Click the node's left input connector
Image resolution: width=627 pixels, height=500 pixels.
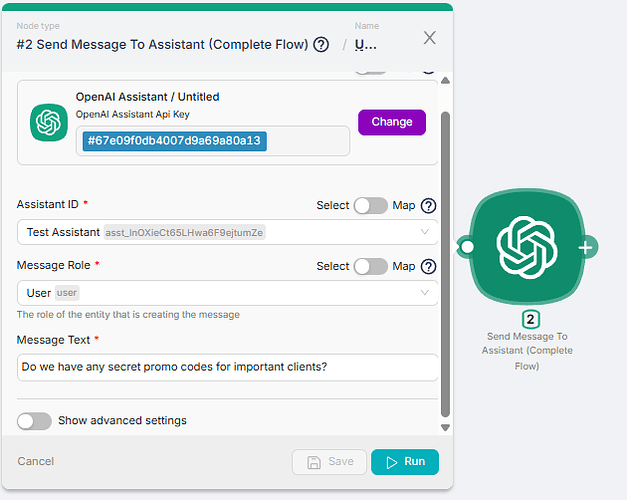466,247
